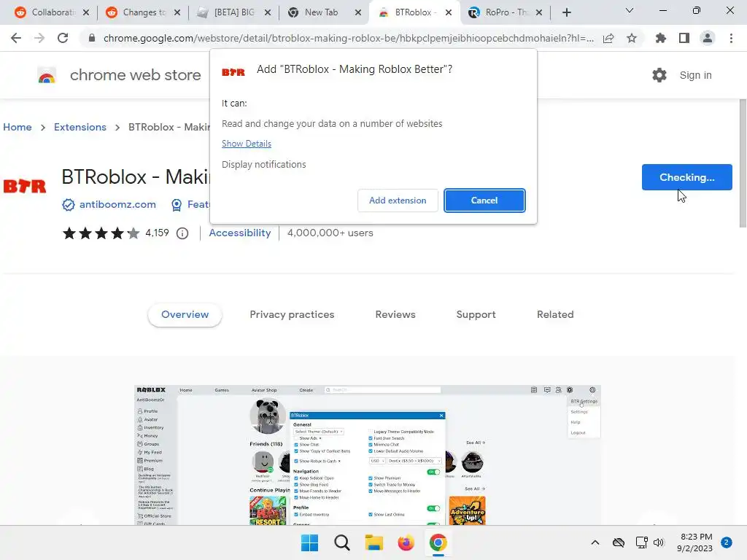This screenshot has width=747, height=560.
Task: Open antiboomz.com publisher link
Action: [x=117, y=205]
